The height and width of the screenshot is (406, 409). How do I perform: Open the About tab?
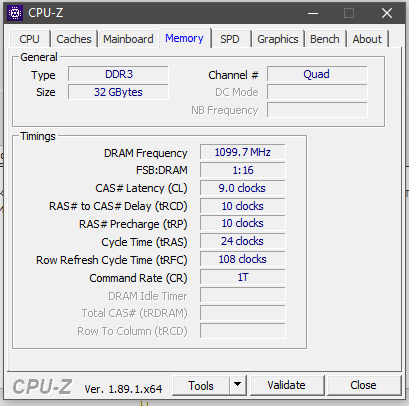pyautogui.click(x=367, y=39)
